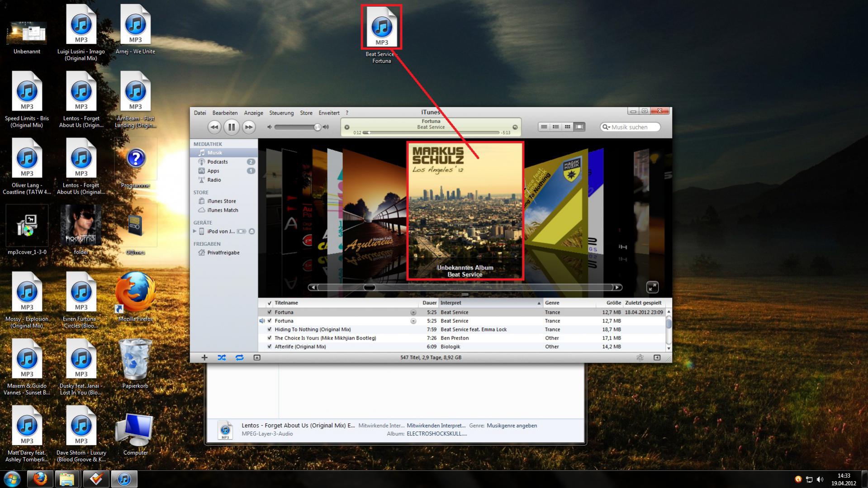
Task: Open the Steuerung menu
Action: (x=281, y=113)
